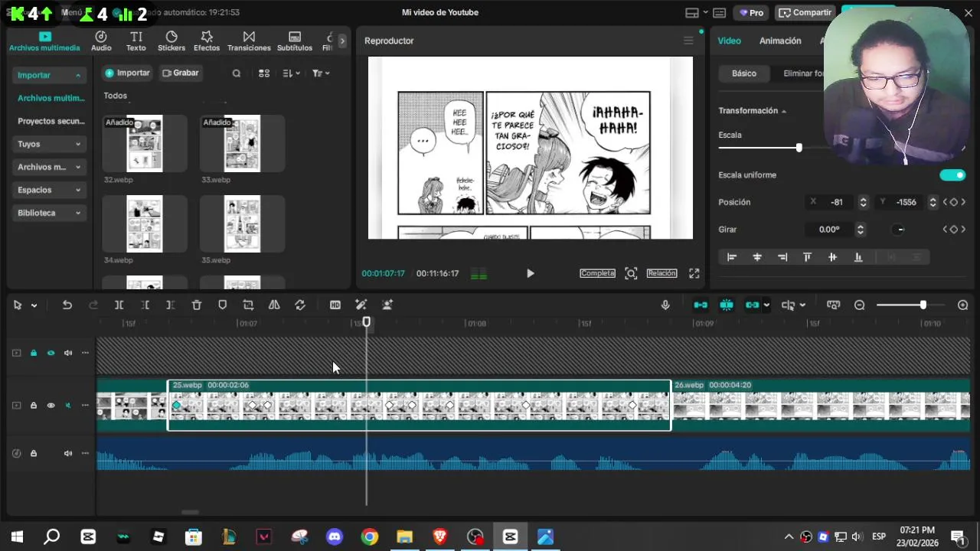Mirror the clip with flip icon
Image resolution: width=980 pixels, height=551 pixels.
point(274,305)
